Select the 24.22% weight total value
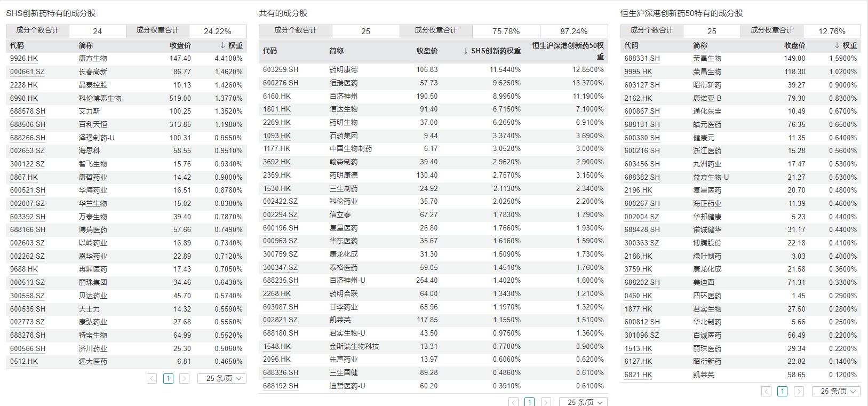This screenshot has height=406, width=868. pyautogui.click(x=218, y=31)
